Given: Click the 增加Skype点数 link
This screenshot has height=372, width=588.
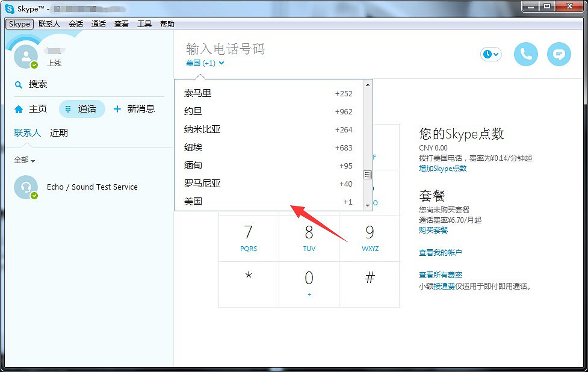Looking at the screenshot, I should coord(442,169).
